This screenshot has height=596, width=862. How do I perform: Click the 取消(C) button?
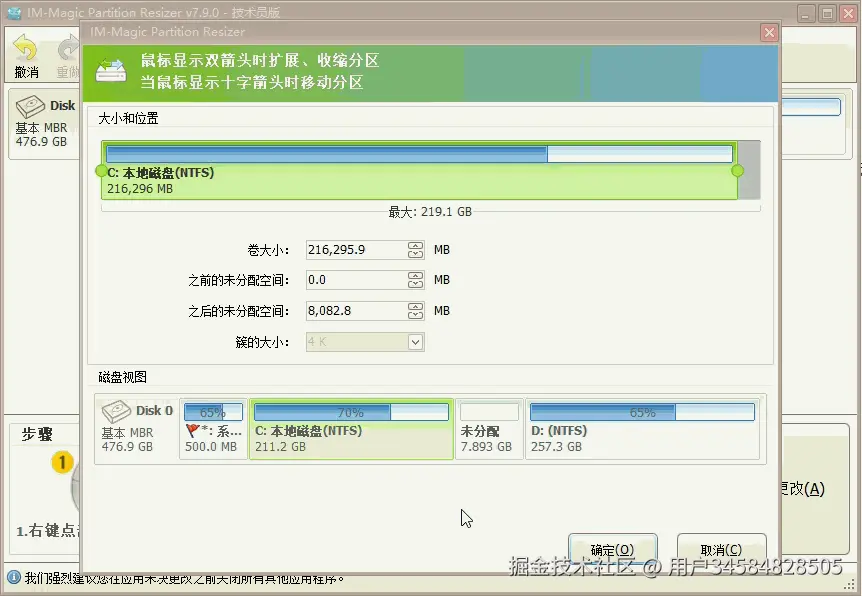pos(721,550)
